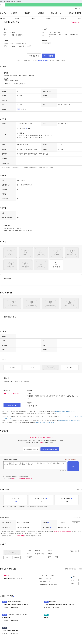Click 요약보기 for 총무과 posting
The width and height of the screenshot is (82, 644).
click(73, 580)
